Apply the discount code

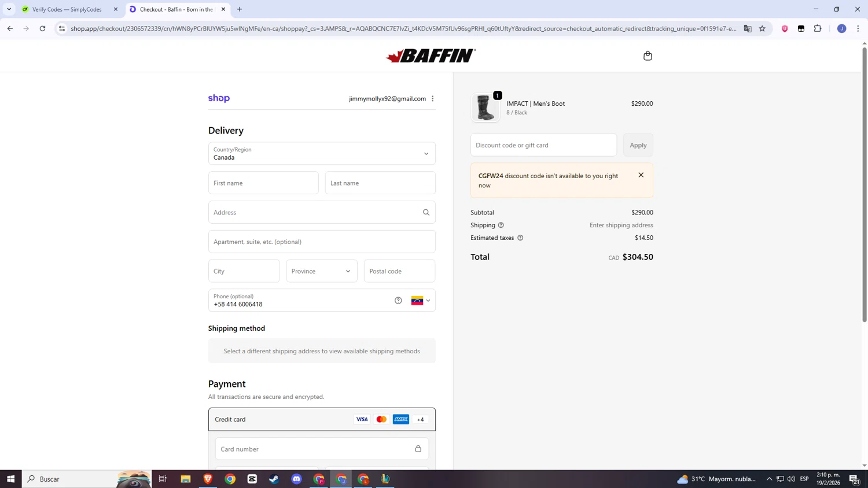(x=638, y=145)
